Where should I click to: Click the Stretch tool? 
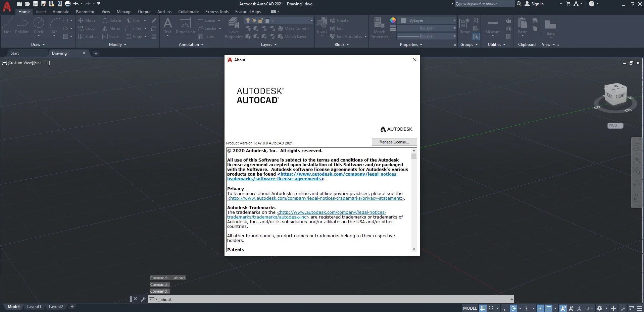88,37
